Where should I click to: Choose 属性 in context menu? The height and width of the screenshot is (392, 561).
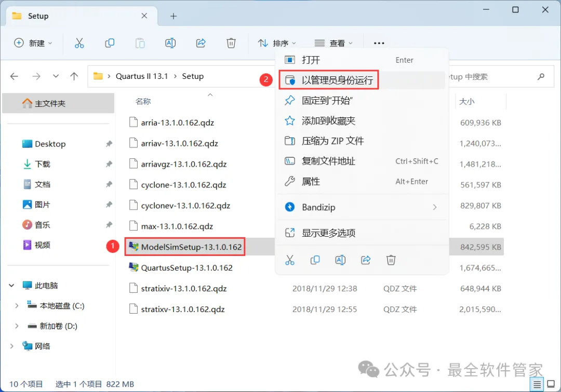[362, 181]
